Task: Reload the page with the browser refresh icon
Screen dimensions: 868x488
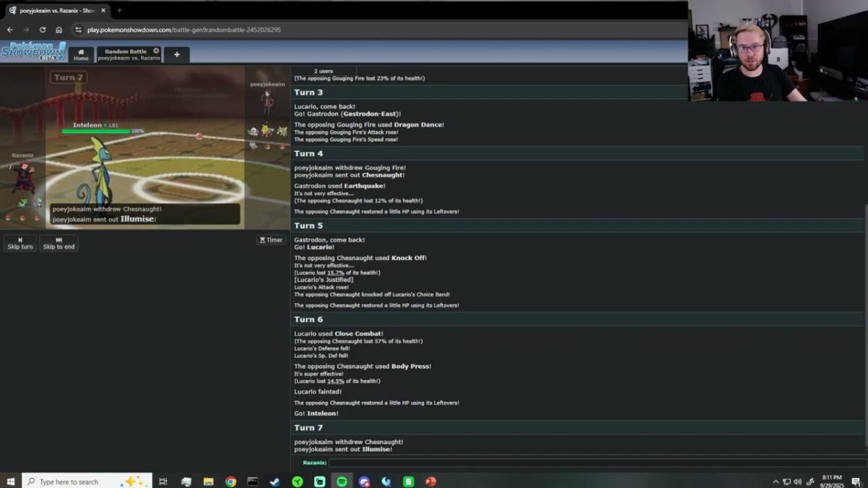Action: (x=43, y=30)
